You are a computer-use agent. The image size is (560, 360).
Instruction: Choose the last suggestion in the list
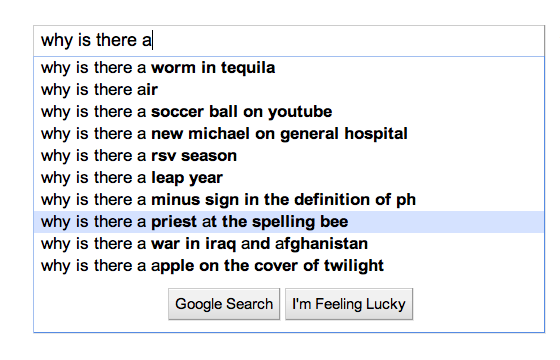click(x=289, y=266)
